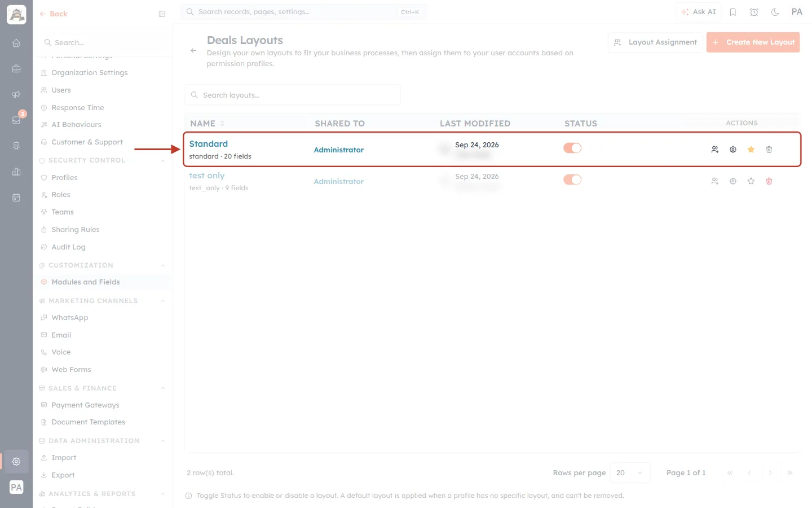Open the Rows per page dropdown
This screenshot has width=812, height=508.
click(x=630, y=473)
